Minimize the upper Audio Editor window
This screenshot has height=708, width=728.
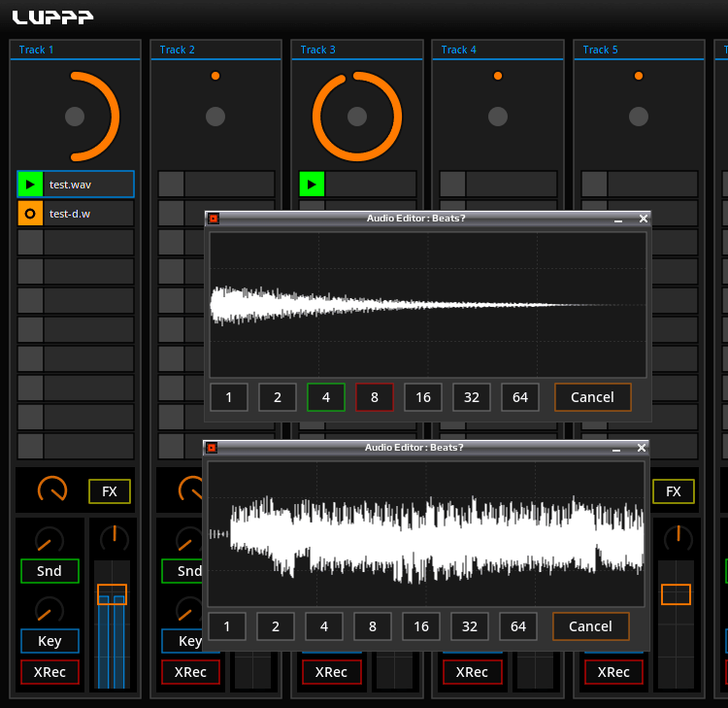click(618, 219)
